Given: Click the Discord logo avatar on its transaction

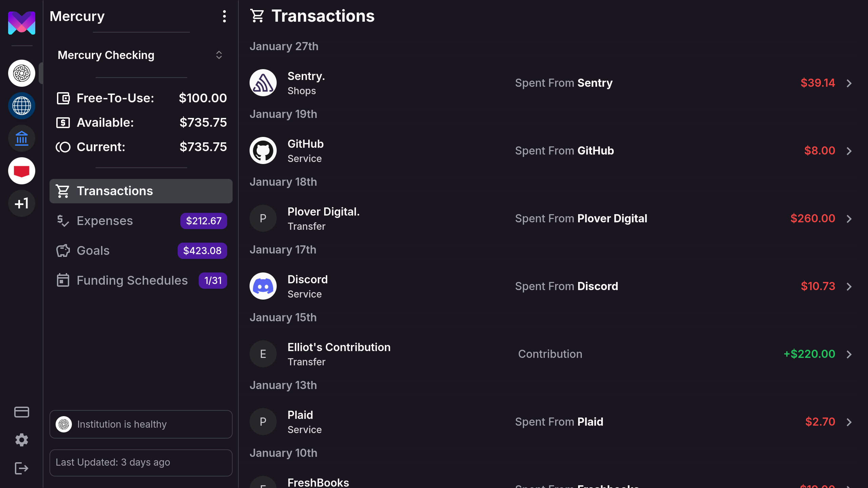Looking at the screenshot, I should click(263, 286).
